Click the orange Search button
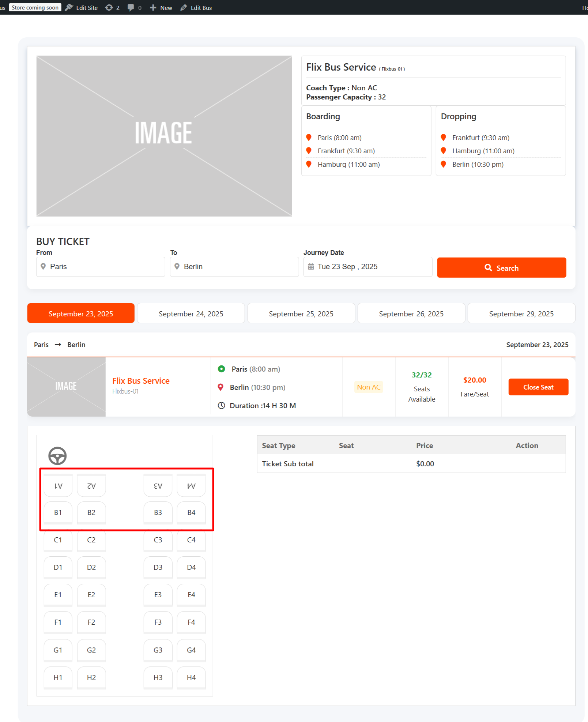 (502, 268)
